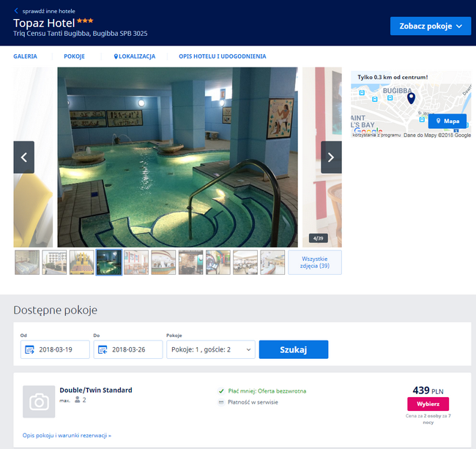476x449 pixels.
Task: Select the fifth thumbnail with red walls
Action: [136, 262]
